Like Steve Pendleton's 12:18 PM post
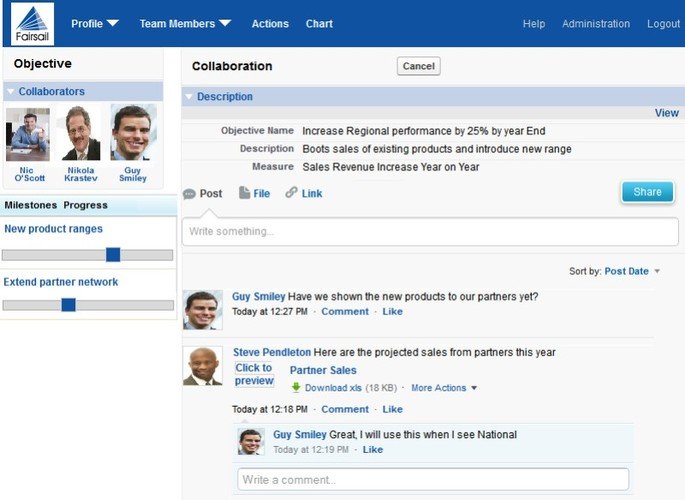This screenshot has width=685, height=500. tap(392, 409)
